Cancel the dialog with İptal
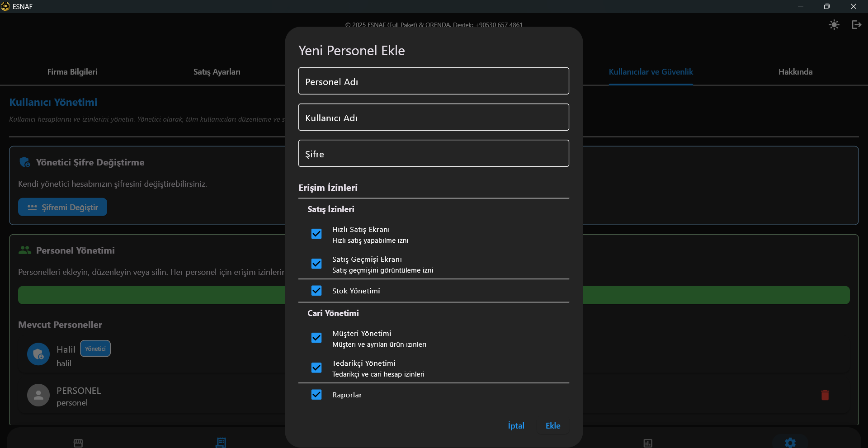 (x=516, y=426)
